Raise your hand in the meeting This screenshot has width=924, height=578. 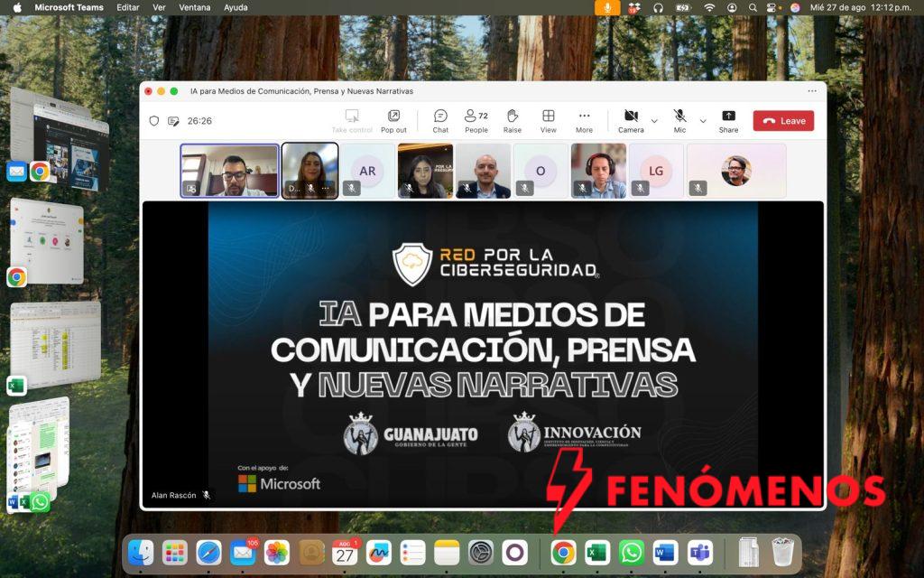[x=513, y=120]
